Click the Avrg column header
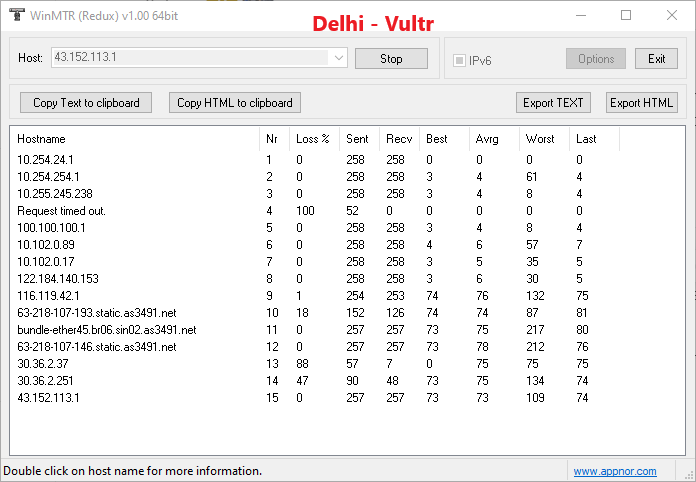Viewport: 696px width, 482px height. click(x=494, y=139)
